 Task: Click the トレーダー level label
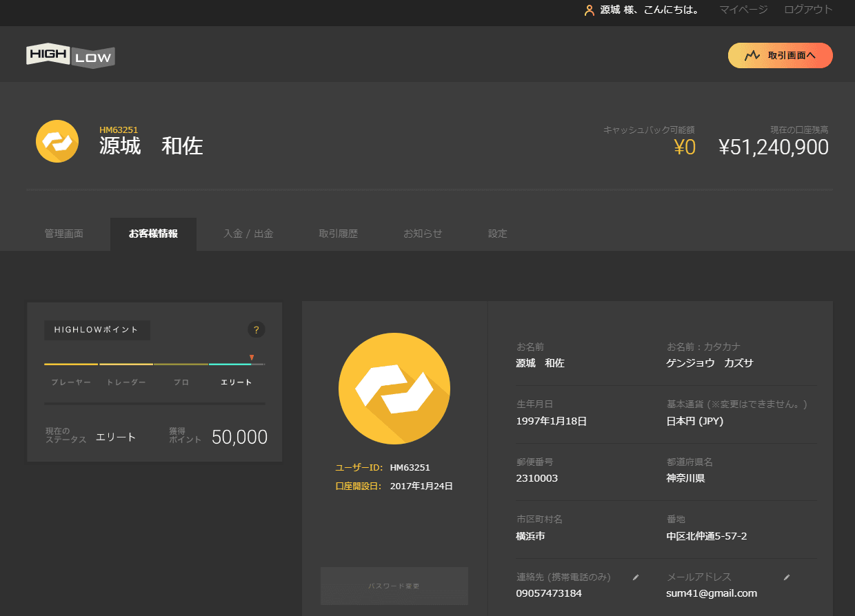(x=126, y=382)
